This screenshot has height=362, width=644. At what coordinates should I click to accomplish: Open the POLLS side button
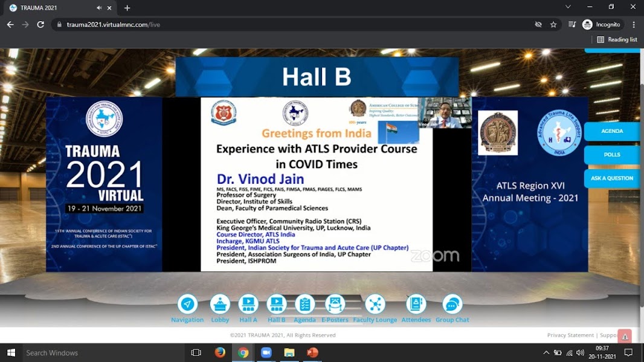point(611,155)
